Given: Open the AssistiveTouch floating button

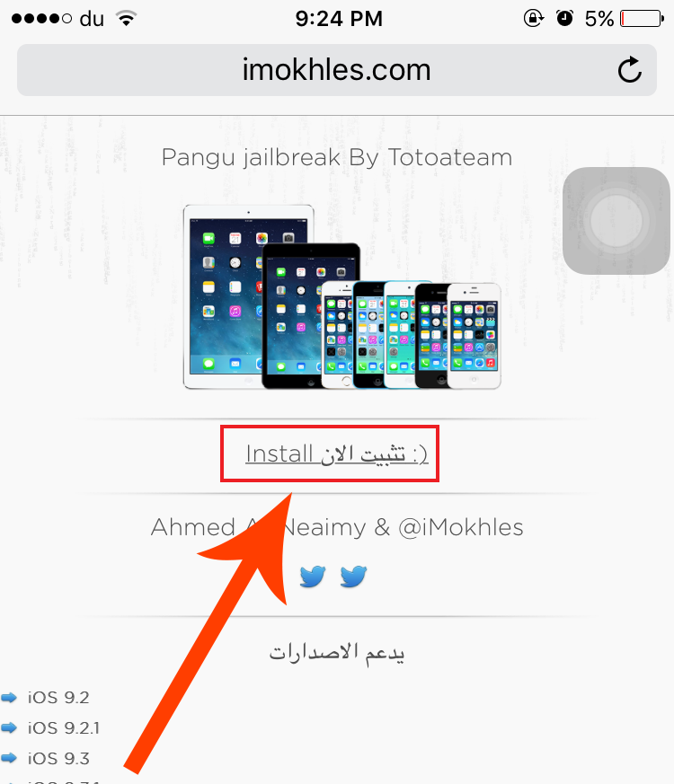Looking at the screenshot, I should tap(616, 221).
